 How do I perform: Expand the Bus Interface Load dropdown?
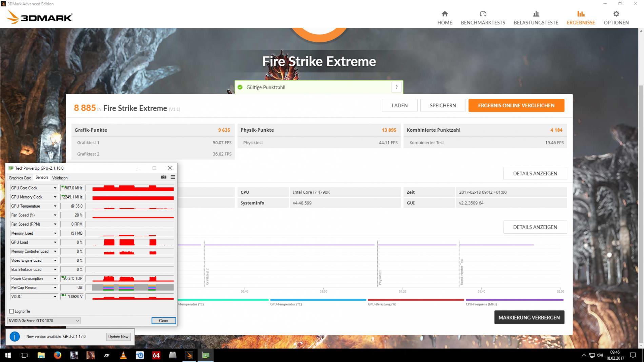[55, 270]
